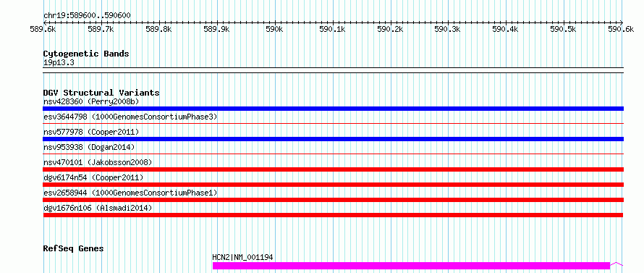Click the 589.6k ruler tick label
This screenshot has width=644, height=273.
coord(43,29)
